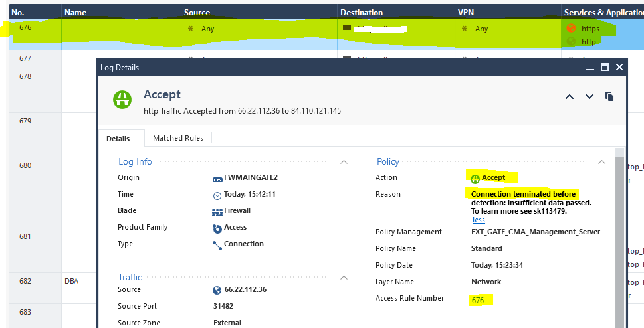Maximize the Log Details window
Image resolution: width=644 pixels, height=328 pixels.
(x=604, y=68)
